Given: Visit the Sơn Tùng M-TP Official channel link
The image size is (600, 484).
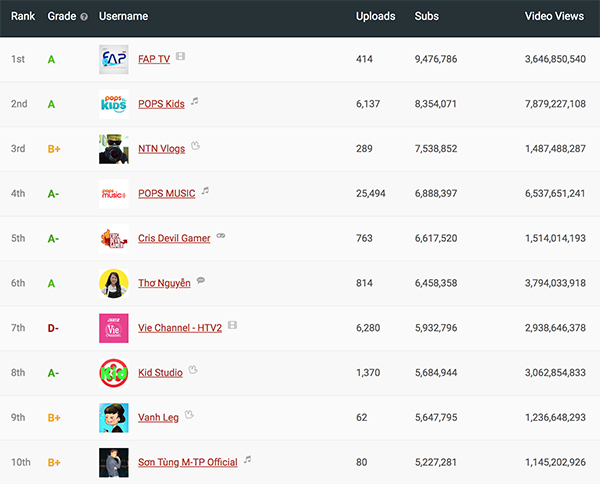Looking at the screenshot, I should (187, 462).
